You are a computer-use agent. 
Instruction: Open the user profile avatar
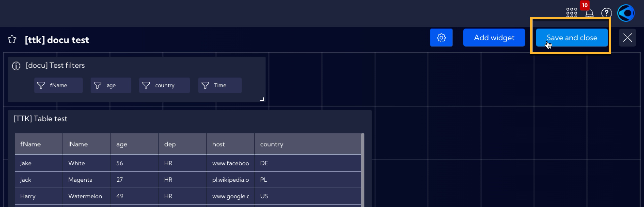click(x=626, y=13)
